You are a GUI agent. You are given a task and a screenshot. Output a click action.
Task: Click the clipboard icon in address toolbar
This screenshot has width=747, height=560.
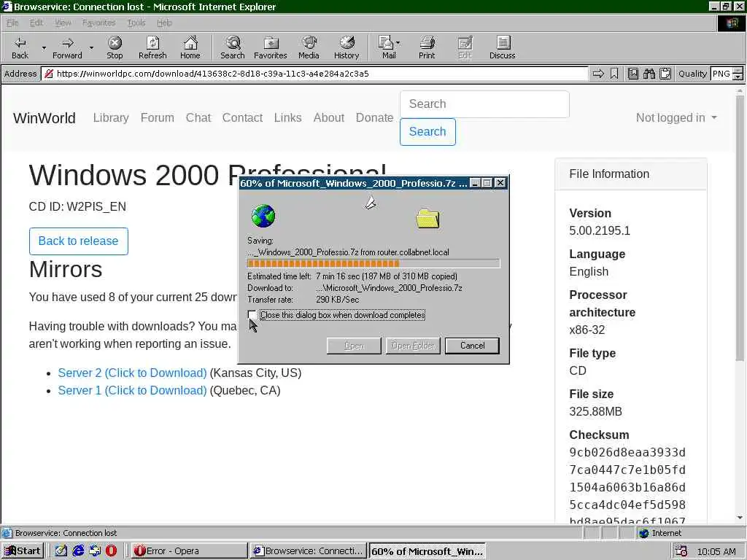click(665, 74)
